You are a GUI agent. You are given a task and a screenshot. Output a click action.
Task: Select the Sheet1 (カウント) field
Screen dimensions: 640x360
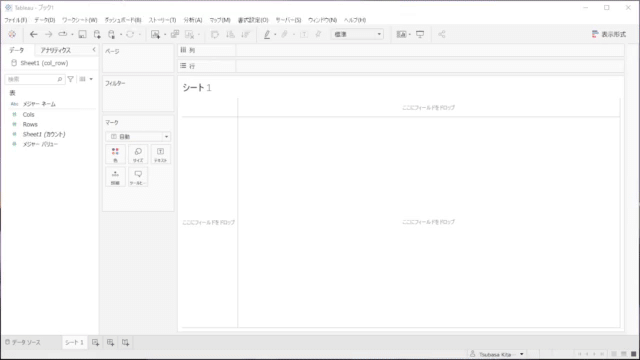click(x=44, y=134)
